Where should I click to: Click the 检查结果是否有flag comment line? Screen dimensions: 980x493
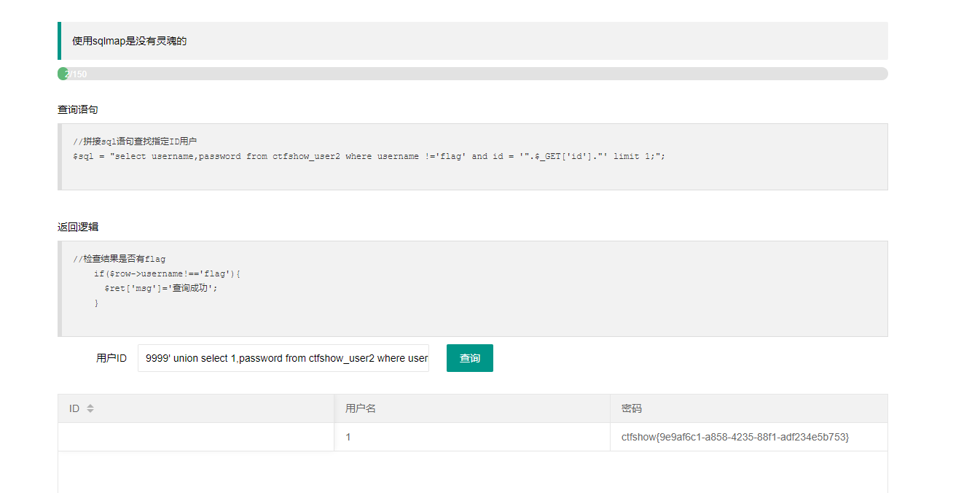(x=119, y=259)
